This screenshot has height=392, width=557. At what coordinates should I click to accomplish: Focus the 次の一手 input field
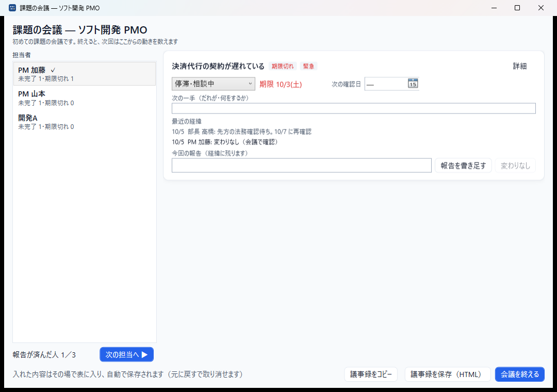pos(353,108)
